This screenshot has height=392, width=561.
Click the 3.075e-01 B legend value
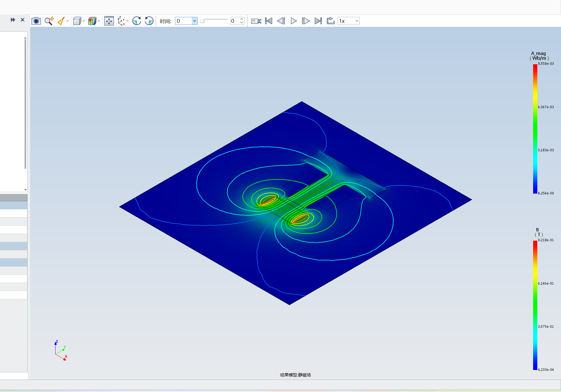pyautogui.click(x=546, y=327)
